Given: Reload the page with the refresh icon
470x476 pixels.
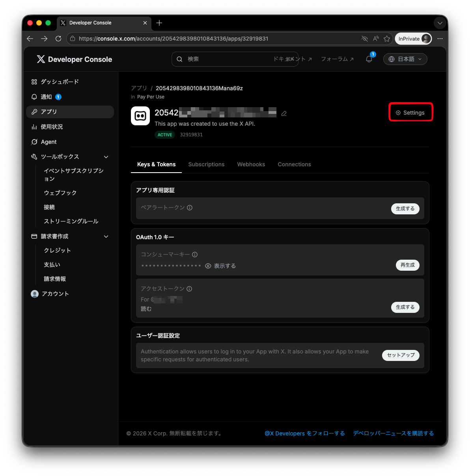Looking at the screenshot, I should click(x=58, y=39).
